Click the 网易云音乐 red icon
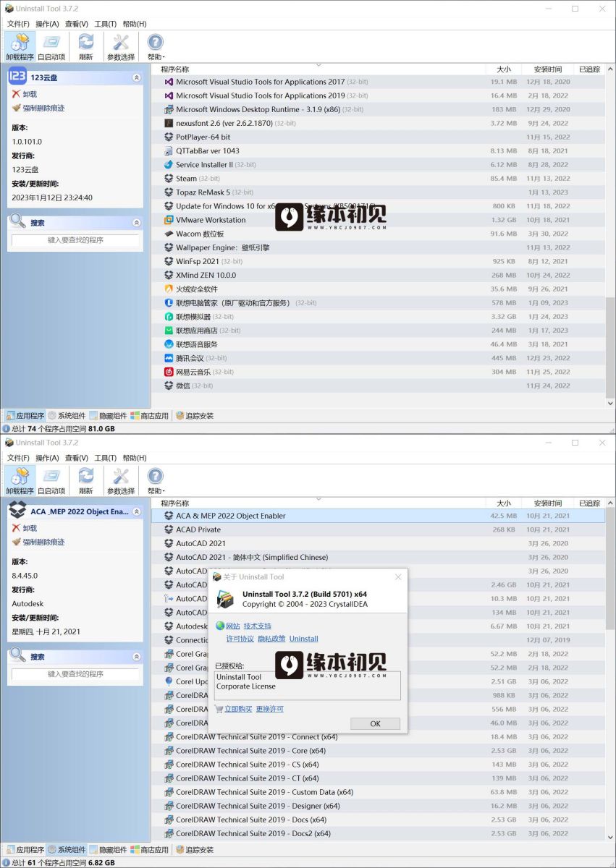Viewport: 616px width, 868px height. [x=169, y=372]
